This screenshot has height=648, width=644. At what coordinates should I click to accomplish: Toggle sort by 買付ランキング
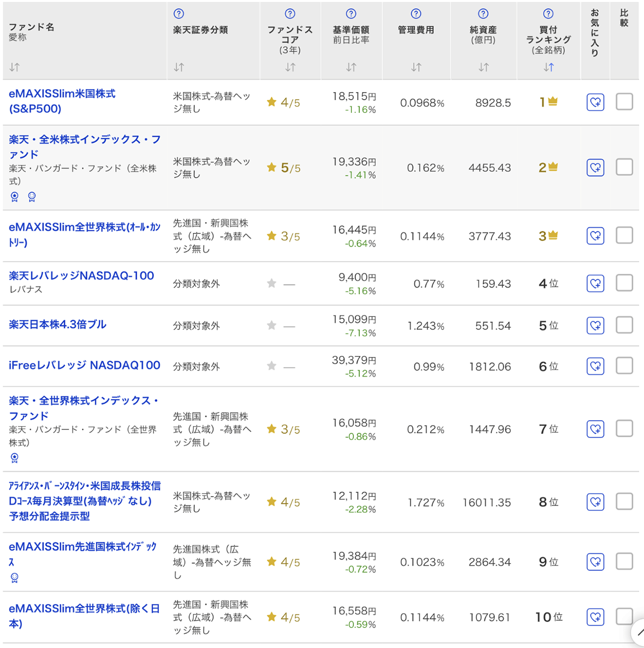(x=548, y=67)
